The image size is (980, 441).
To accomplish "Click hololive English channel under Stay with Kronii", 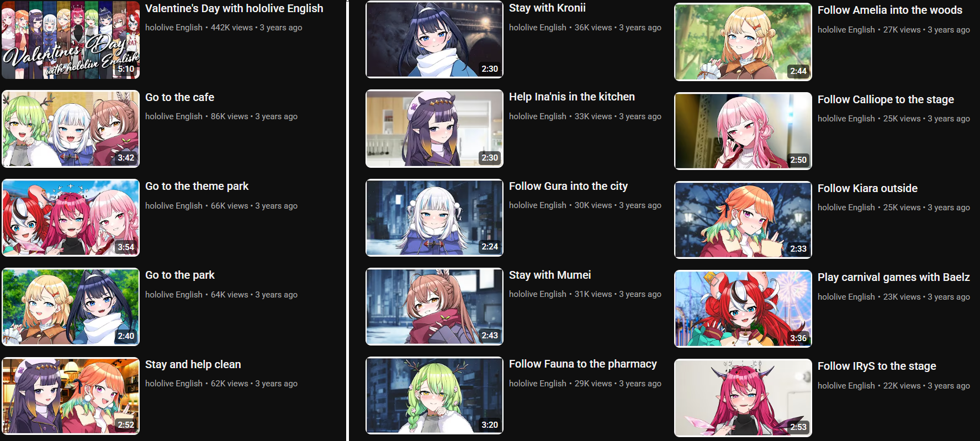I will point(537,28).
